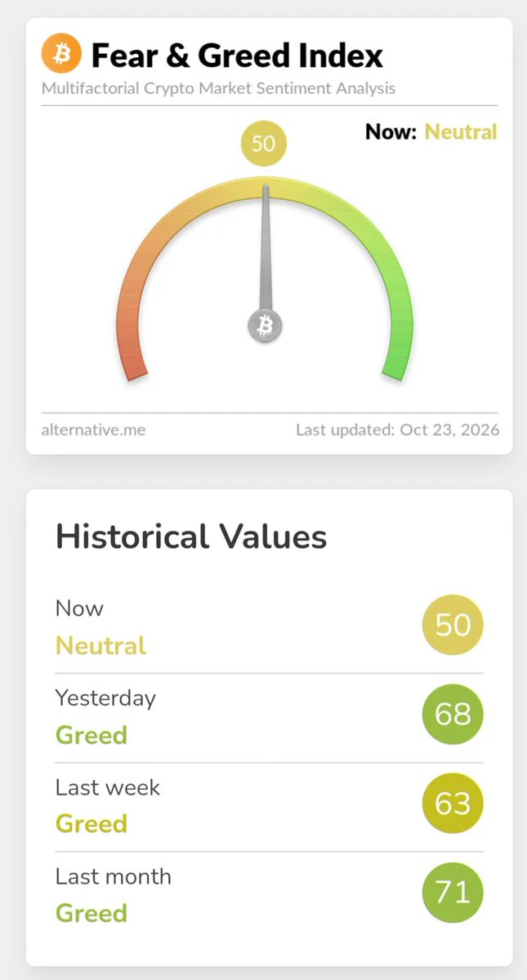Click the gauge value bubble showing 50
The image size is (527, 980).
pos(264,144)
